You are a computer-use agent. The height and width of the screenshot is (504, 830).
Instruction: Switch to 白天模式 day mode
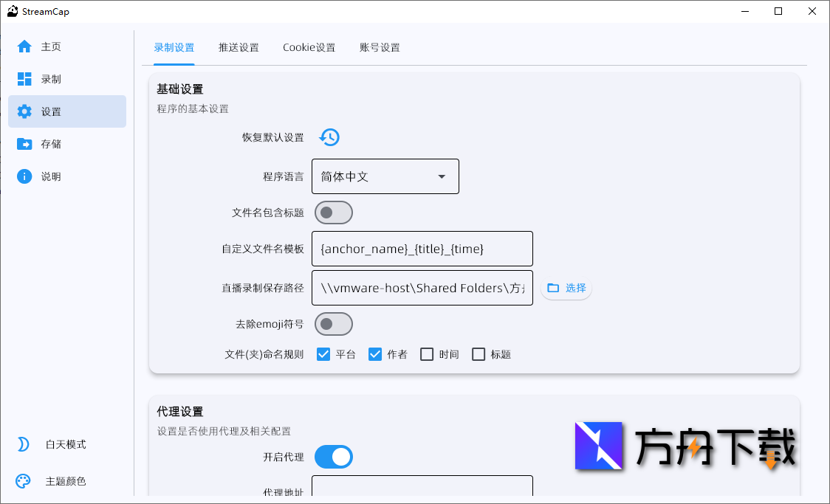[x=22, y=443]
